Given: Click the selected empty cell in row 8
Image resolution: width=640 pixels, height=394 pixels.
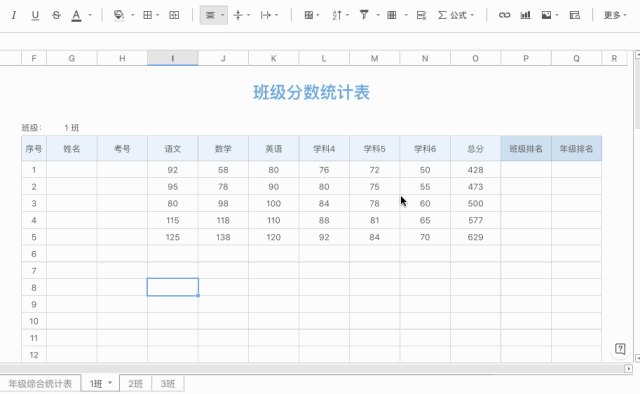Looking at the screenshot, I should click(x=173, y=287).
